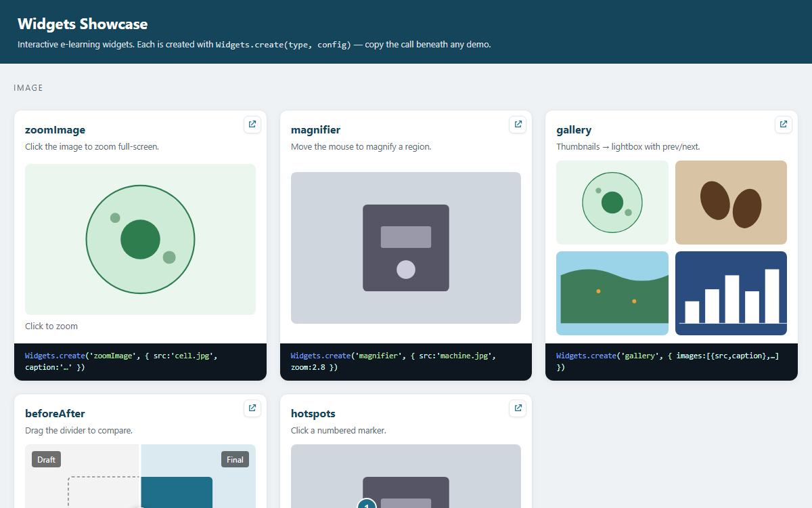Open the coffee beans thumbnail in gallery
The width and height of the screenshot is (812, 508).
tap(731, 203)
